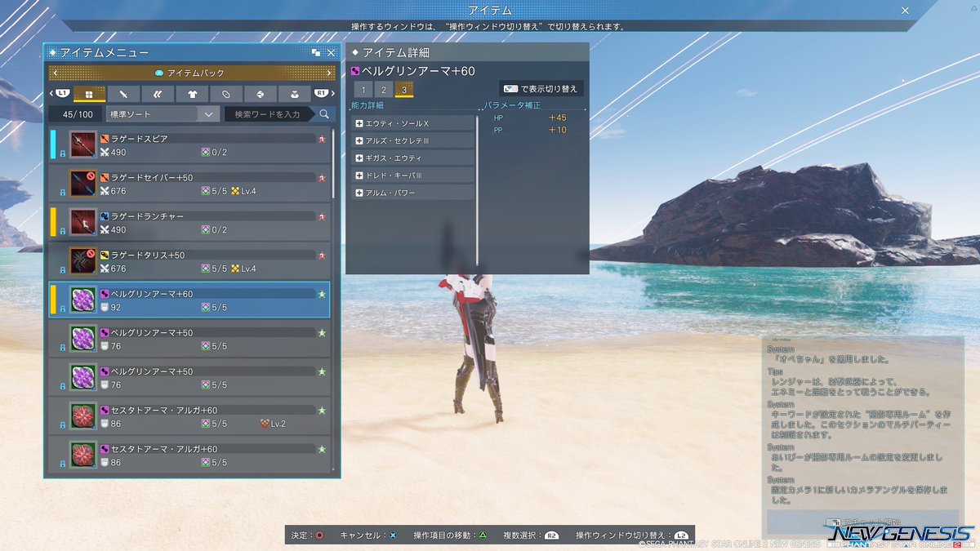Expand the アルズ・セクレテⅢ ability
This screenshot has height=551, width=980.
tap(413, 140)
